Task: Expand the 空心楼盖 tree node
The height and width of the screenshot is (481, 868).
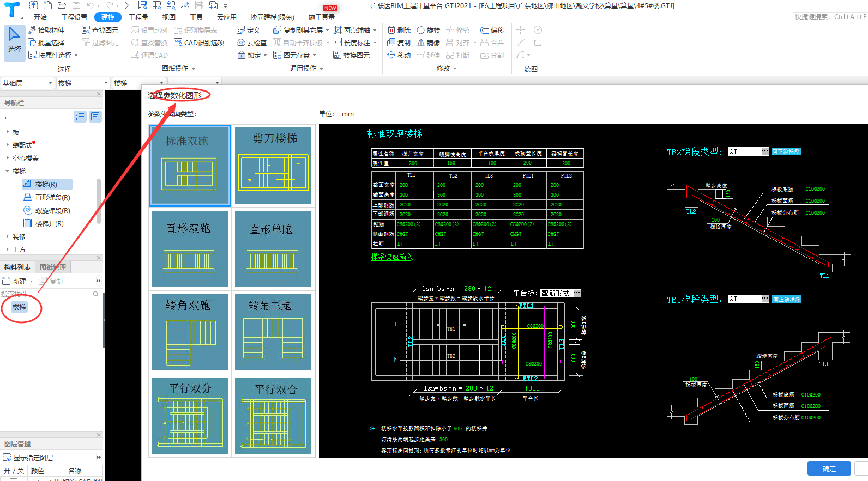Action: click(7, 158)
